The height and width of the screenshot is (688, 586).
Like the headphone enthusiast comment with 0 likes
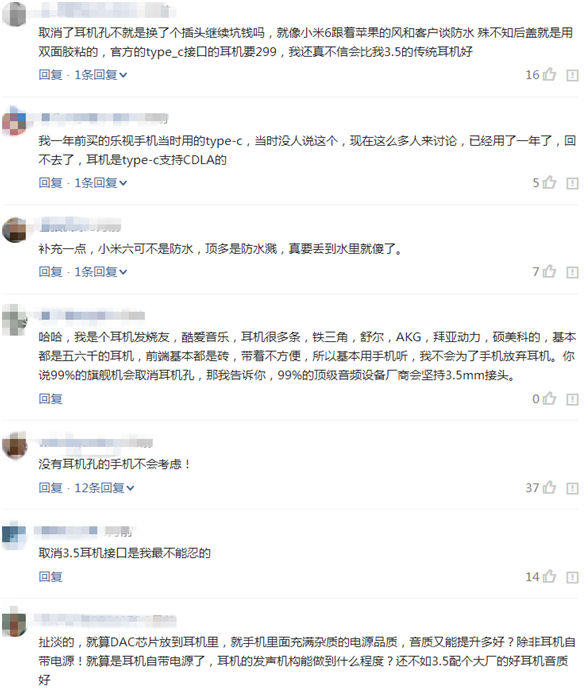coord(549,398)
